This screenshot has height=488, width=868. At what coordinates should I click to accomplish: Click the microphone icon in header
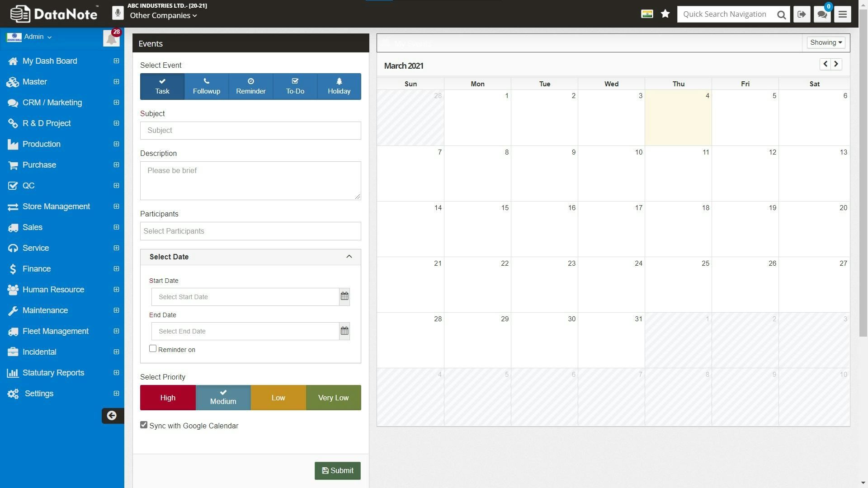coord(118,13)
